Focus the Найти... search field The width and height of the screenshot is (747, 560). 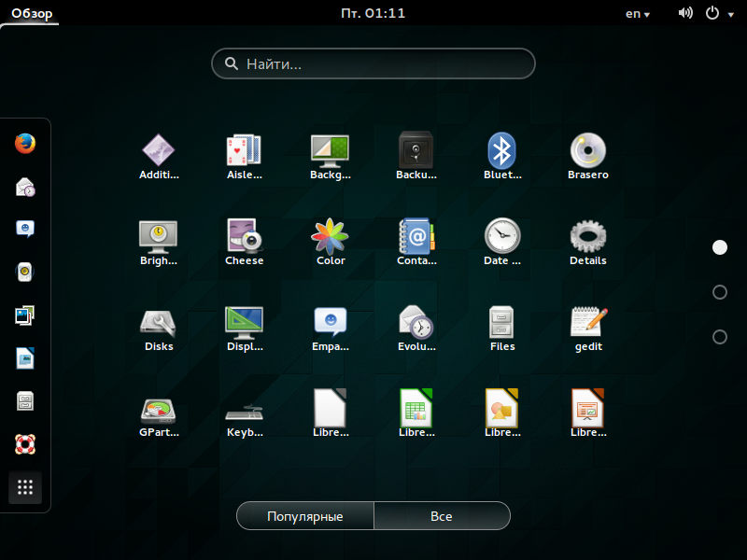click(x=373, y=63)
